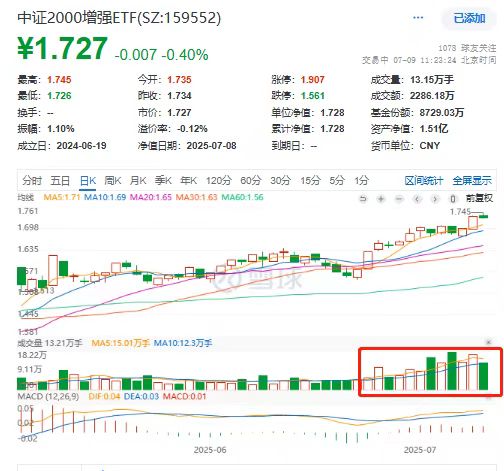Open the 全屏显示 fullscreen link
Viewport: 504px width, 471px height.
coord(472,181)
